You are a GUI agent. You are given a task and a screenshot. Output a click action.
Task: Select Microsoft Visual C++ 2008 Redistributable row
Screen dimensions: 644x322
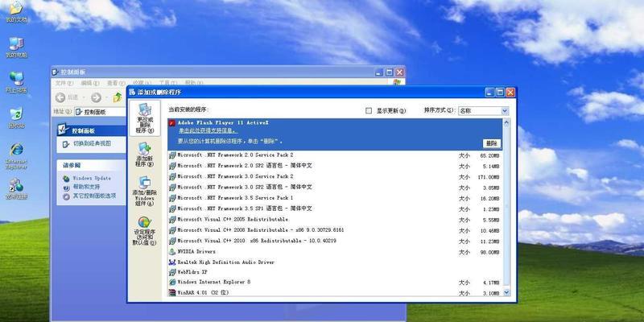point(335,230)
